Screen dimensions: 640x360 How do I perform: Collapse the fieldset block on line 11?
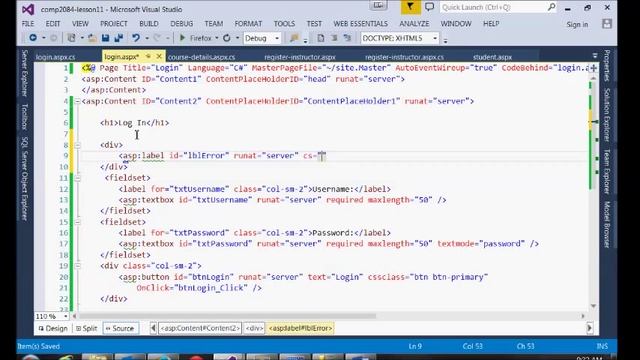78,178
